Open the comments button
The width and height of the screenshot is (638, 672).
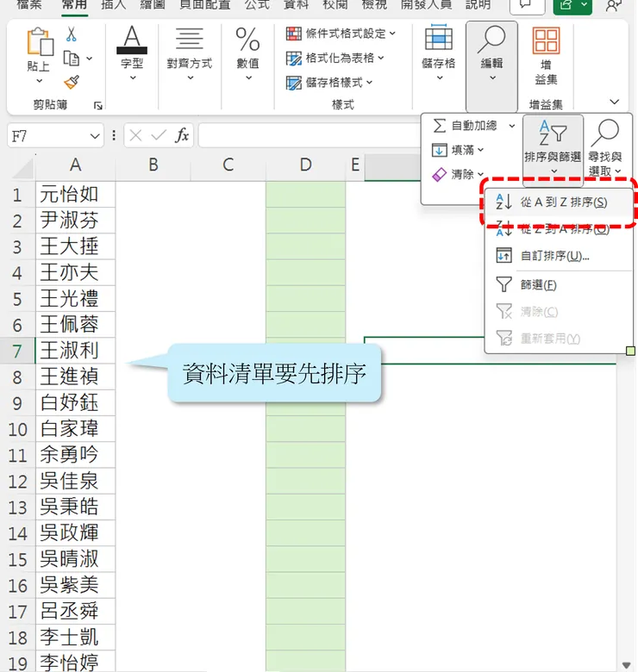pos(527,6)
